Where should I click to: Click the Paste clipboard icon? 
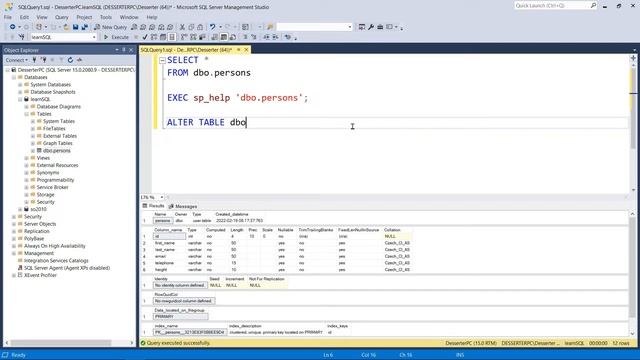click(x=200, y=27)
